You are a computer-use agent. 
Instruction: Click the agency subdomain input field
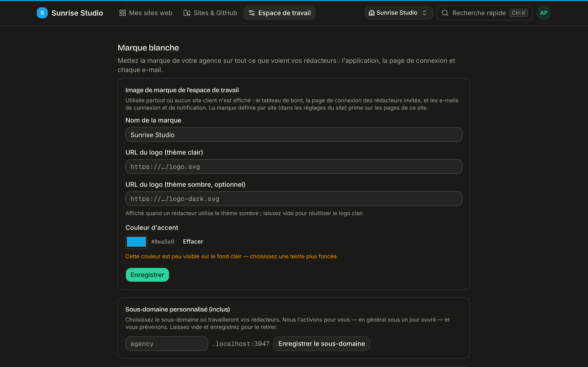pos(167,343)
